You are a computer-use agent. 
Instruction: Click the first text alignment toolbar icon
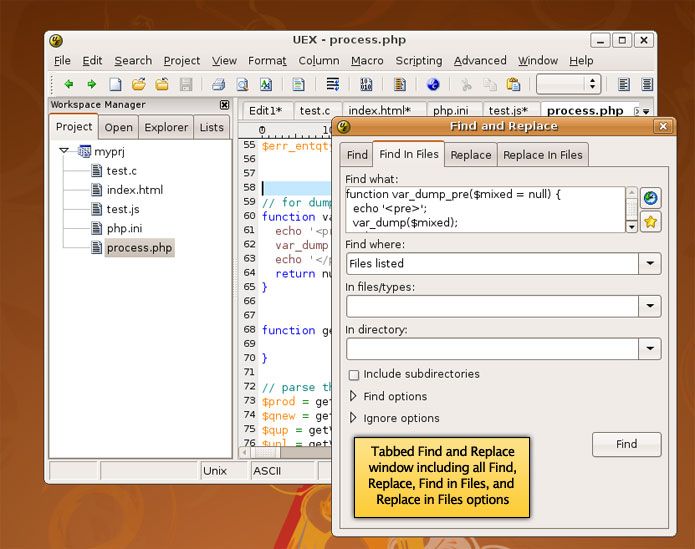tap(624, 84)
